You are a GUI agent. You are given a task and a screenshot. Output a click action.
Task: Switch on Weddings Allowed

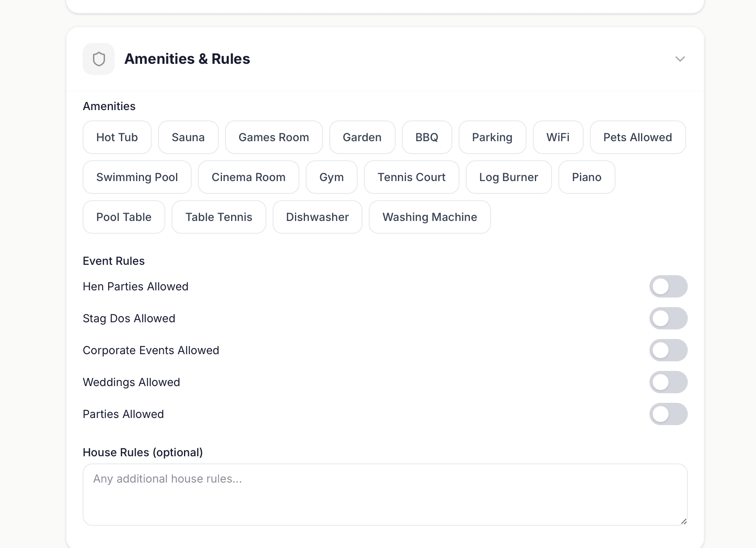coord(668,382)
